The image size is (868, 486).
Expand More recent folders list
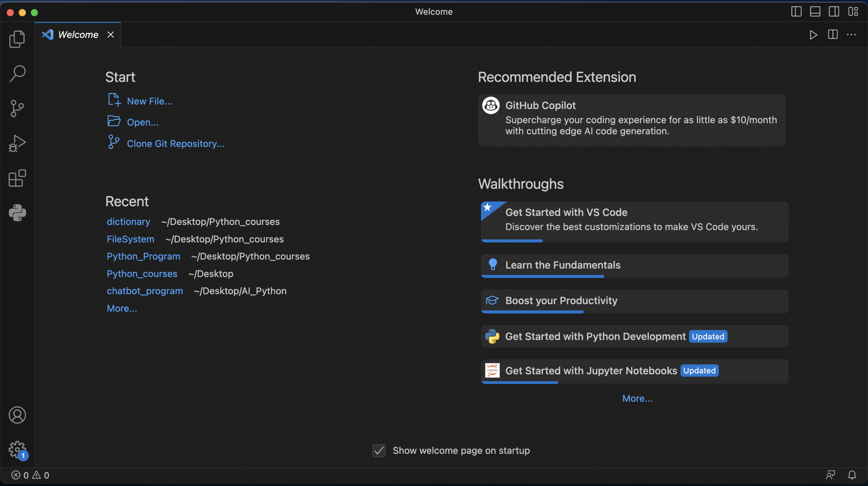122,309
